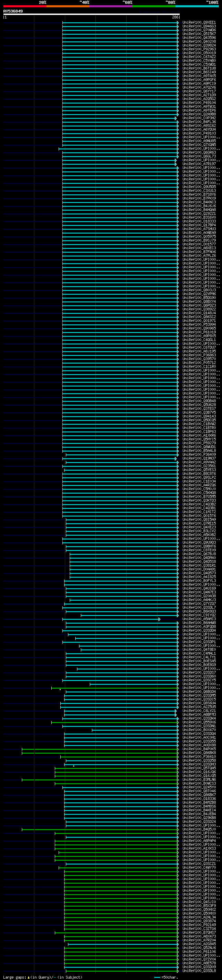Select hit UniRef100_A5AMI3
This screenshot has width=222, height=980.
[x=199, y=619]
